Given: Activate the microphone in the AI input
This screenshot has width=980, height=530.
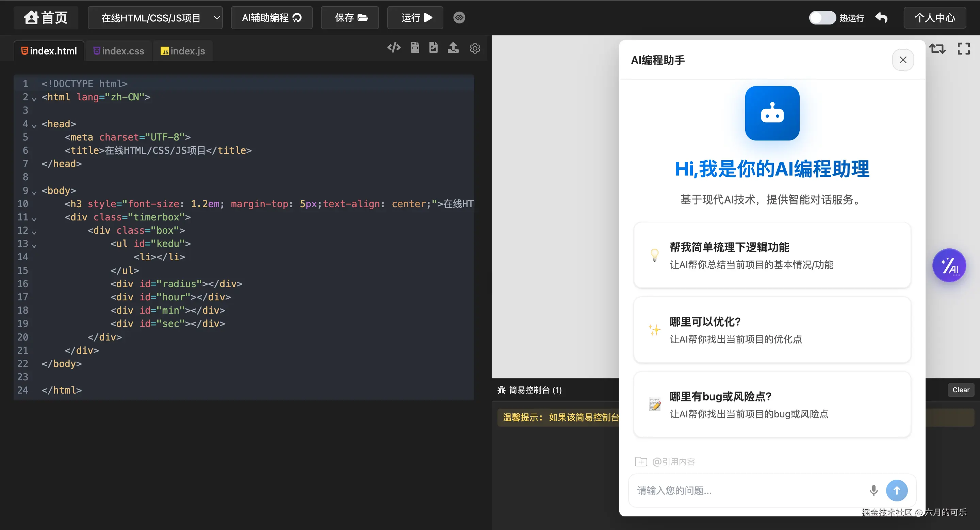Looking at the screenshot, I should click(x=874, y=491).
